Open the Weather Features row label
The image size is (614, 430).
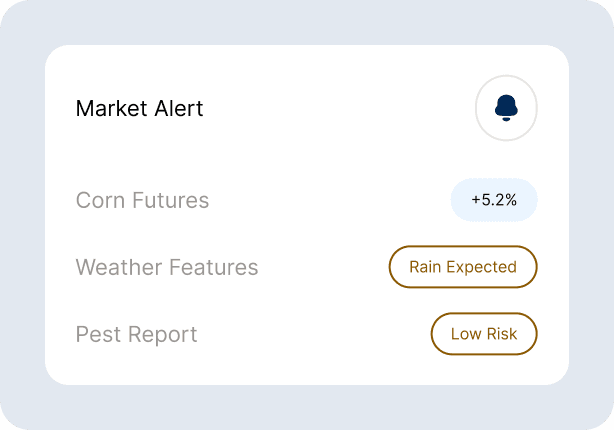pyautogui.click(x=167, y=267)
